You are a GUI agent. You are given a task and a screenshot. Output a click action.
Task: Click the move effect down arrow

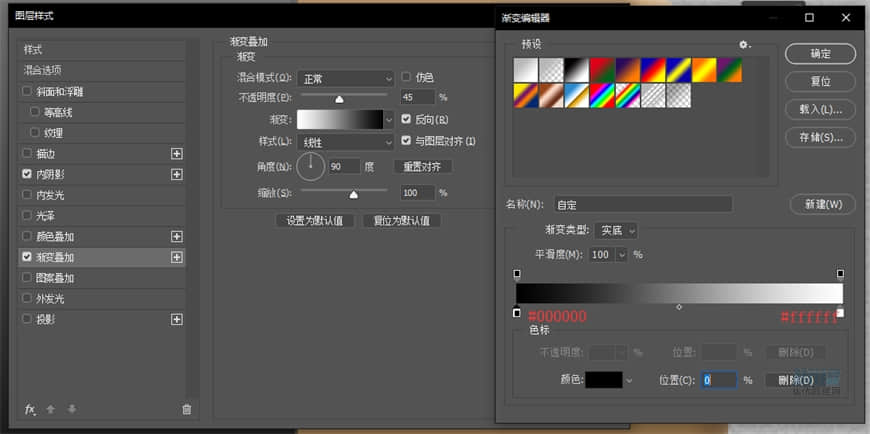[x=72, y=410]
